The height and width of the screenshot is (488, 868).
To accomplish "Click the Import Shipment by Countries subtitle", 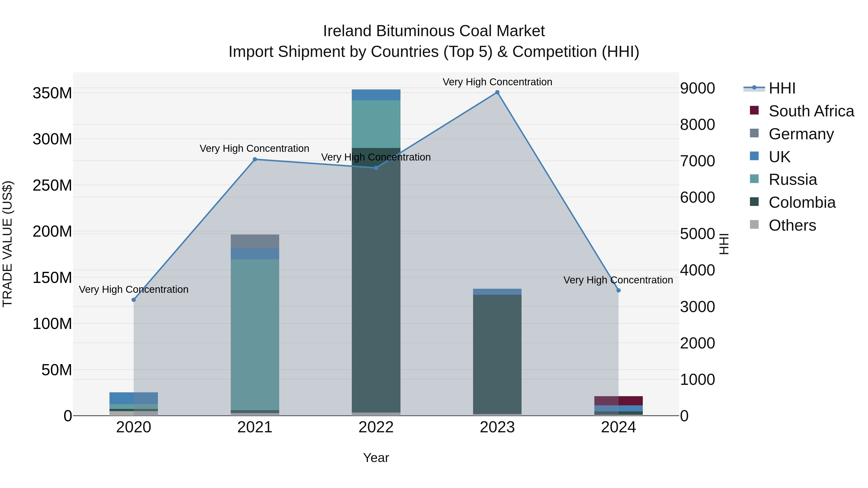I will [x=434, y=52].
